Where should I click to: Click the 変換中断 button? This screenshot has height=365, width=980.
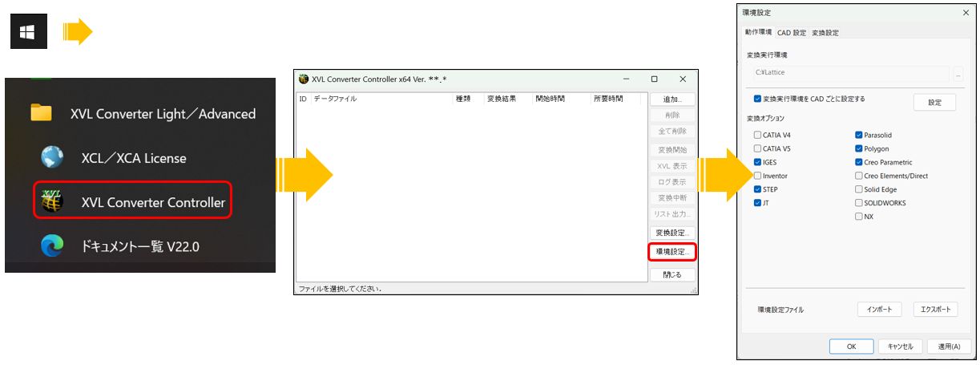[x=672, y=197]
